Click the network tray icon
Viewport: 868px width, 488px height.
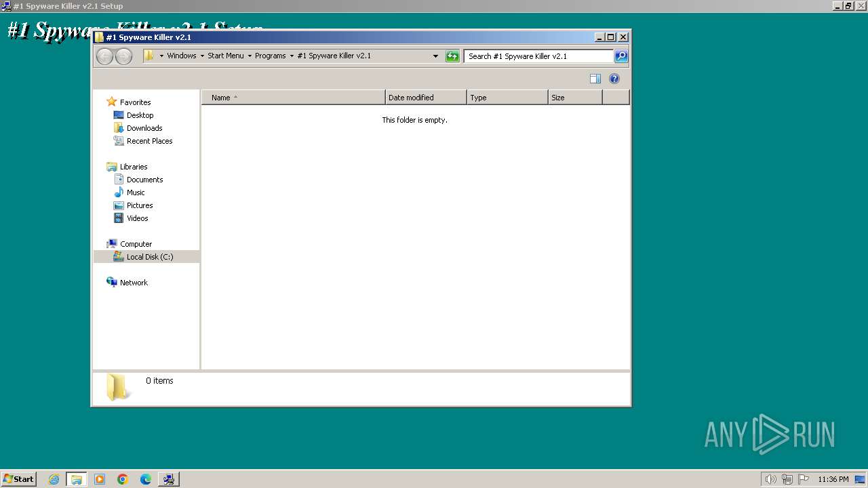(x=787, y=479)
